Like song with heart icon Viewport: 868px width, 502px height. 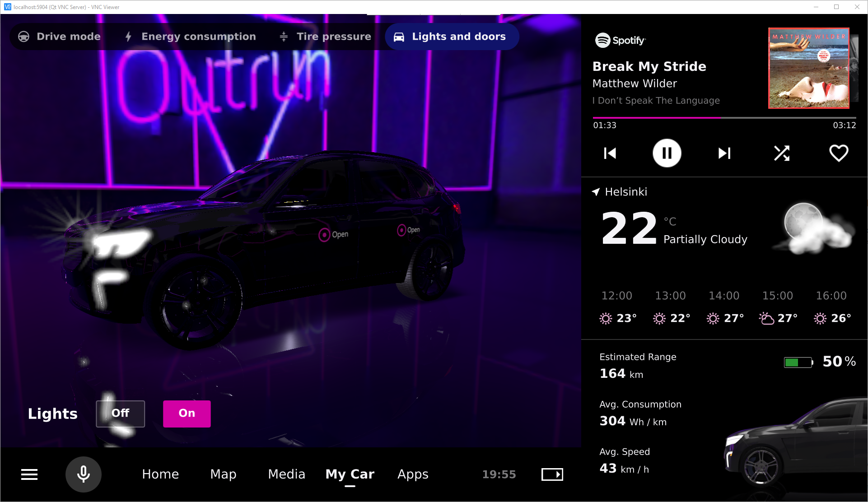(839, 153)
